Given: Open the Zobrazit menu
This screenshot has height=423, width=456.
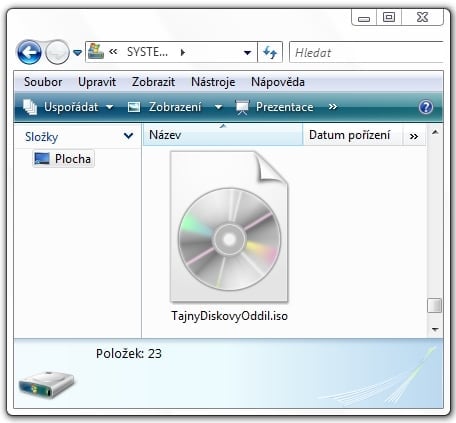Looking at the screenshot, I should tap(153, 82).
